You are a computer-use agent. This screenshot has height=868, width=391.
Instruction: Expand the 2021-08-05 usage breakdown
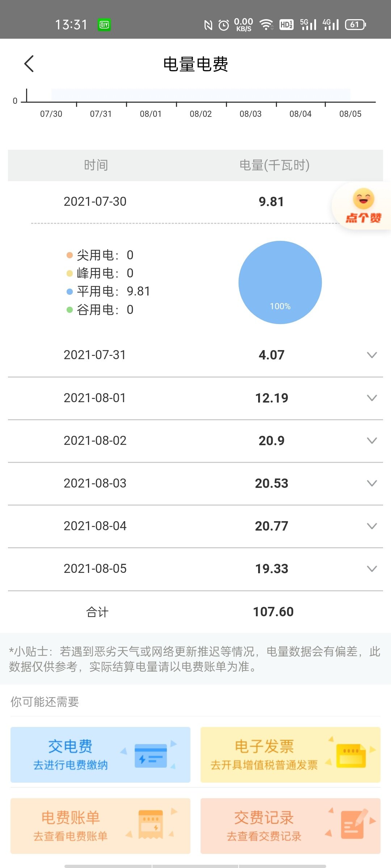[372, 569]
